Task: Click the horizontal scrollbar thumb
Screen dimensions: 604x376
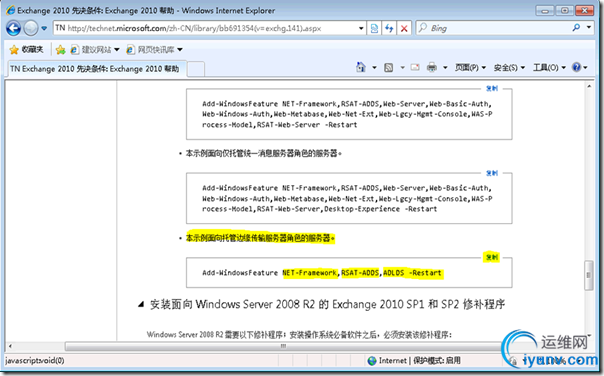Action: click(283, 346)
